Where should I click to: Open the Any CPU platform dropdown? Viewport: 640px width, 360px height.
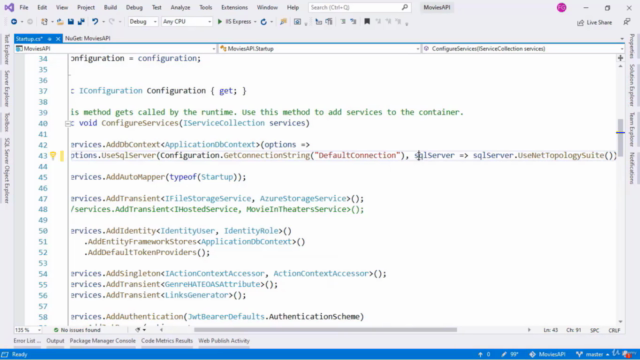(x=187, y=22)
